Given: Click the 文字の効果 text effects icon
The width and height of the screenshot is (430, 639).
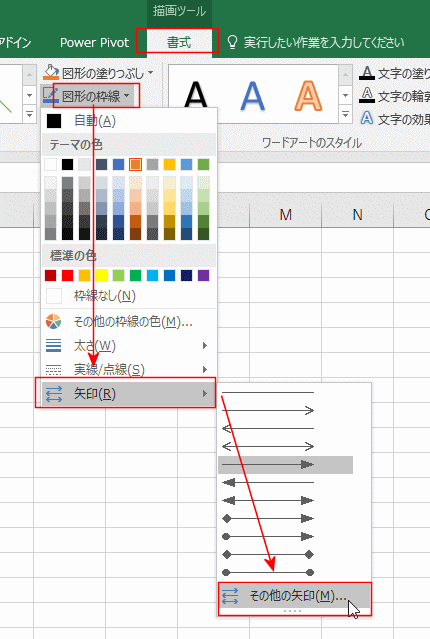Looking at the screenshot, I should click(x=367, y=118).
